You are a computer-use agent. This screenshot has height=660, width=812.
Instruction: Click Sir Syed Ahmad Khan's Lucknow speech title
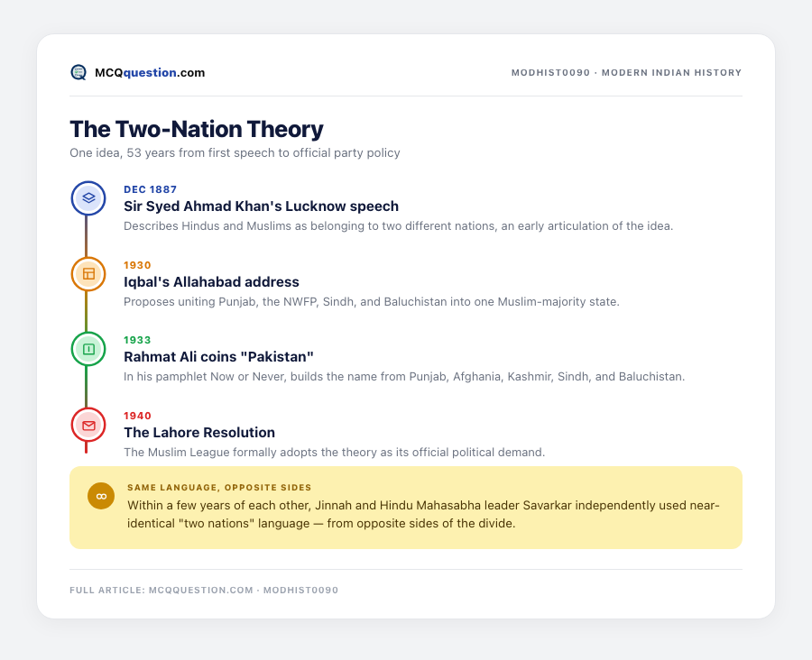point(261,206)
